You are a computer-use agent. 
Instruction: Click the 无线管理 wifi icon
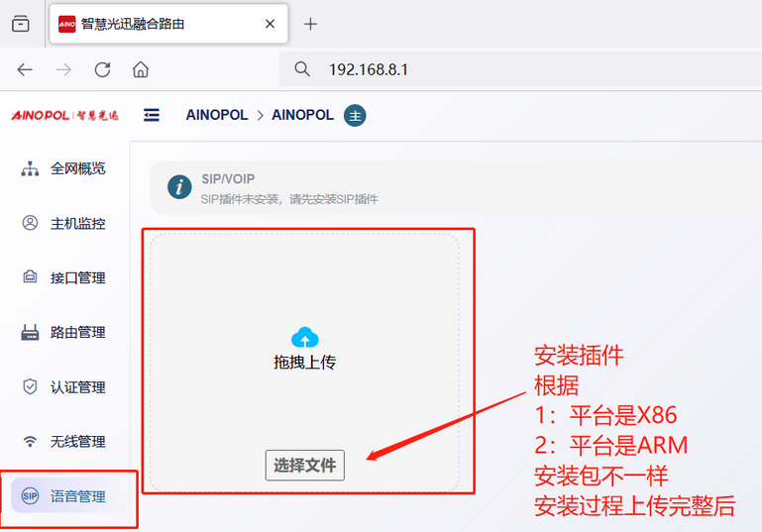pos(30,441)
